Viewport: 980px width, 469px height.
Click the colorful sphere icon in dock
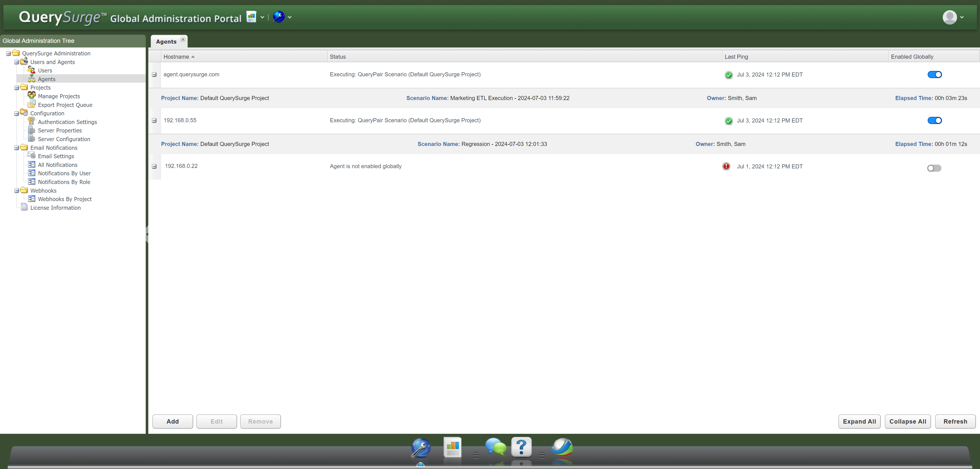562,447
